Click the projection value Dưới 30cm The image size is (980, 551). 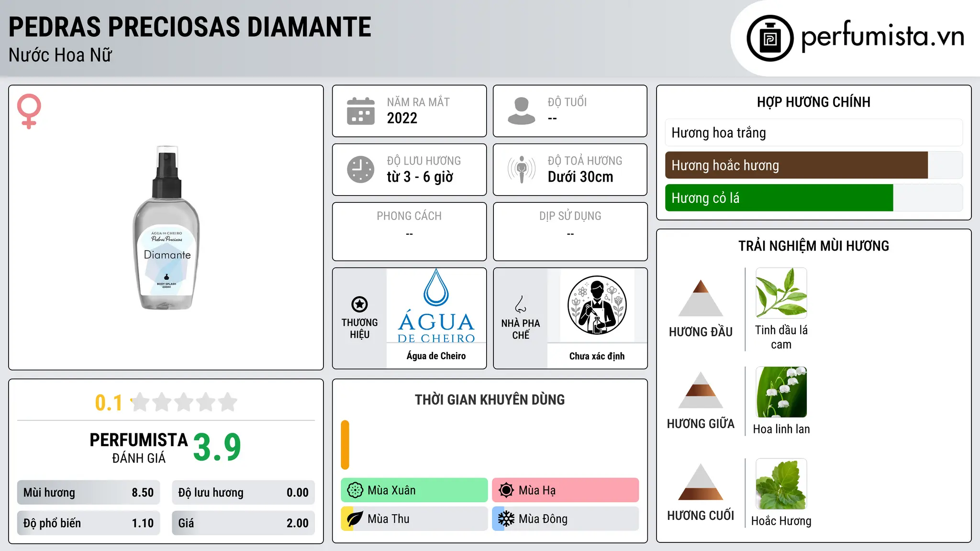click(580, 177)
